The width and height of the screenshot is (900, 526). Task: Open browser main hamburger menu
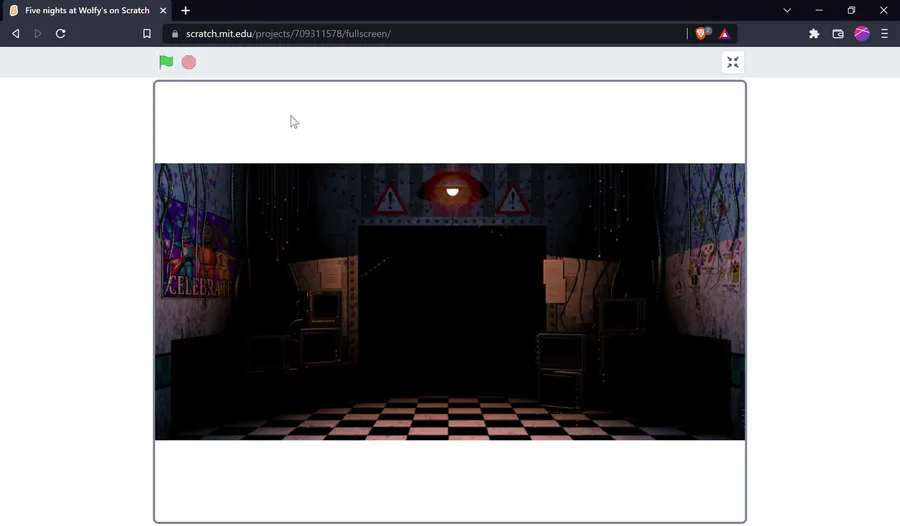tap(885, 34)
